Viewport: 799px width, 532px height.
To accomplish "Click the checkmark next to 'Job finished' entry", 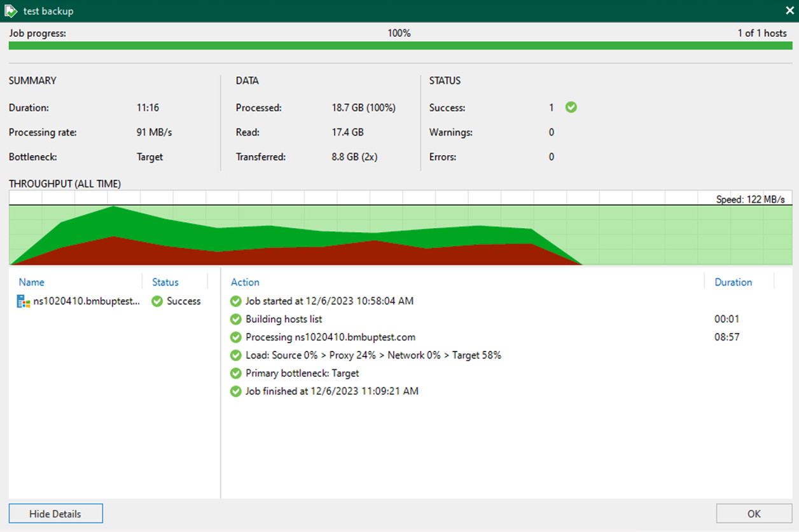I will (x=236, y=392).
